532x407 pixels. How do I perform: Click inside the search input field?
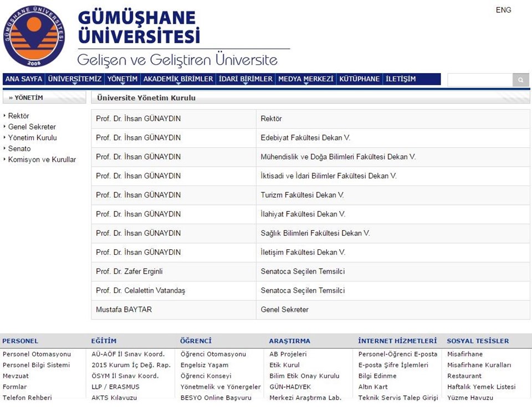[480, 80]
